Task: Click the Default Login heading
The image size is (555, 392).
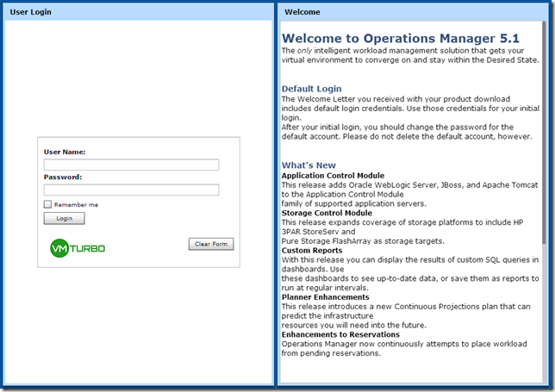Action: click(x=311, y=89)
